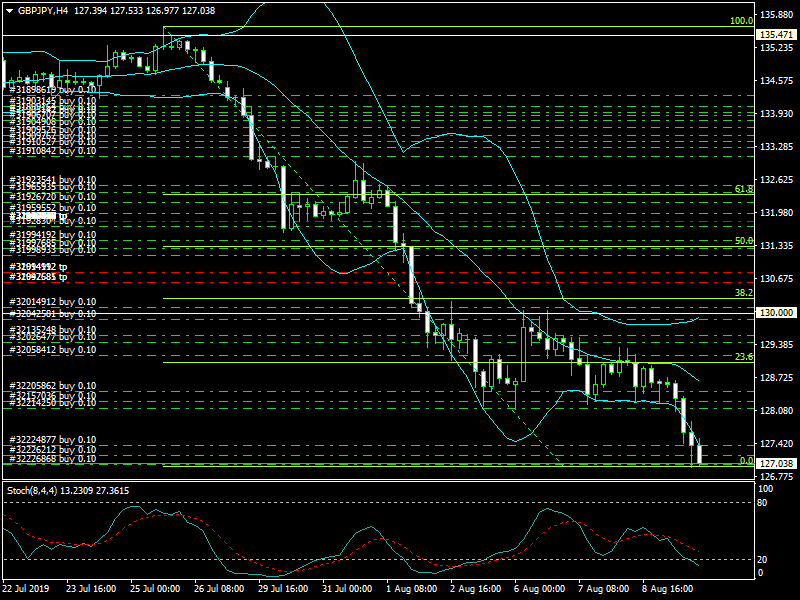Viewport: 800px width, 600px height.
Task: Click the 1 Aug 08:00 time label
Action: point(411,589)
